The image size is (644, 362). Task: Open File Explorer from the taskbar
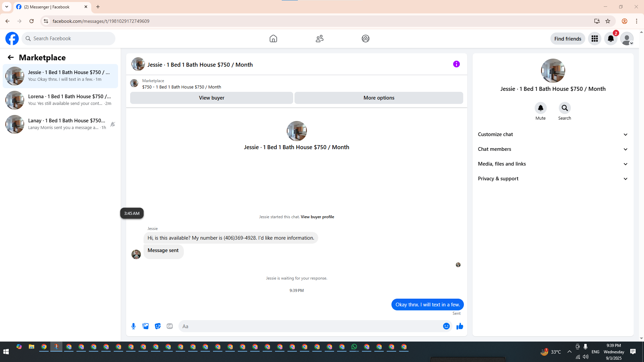[32, 347]
